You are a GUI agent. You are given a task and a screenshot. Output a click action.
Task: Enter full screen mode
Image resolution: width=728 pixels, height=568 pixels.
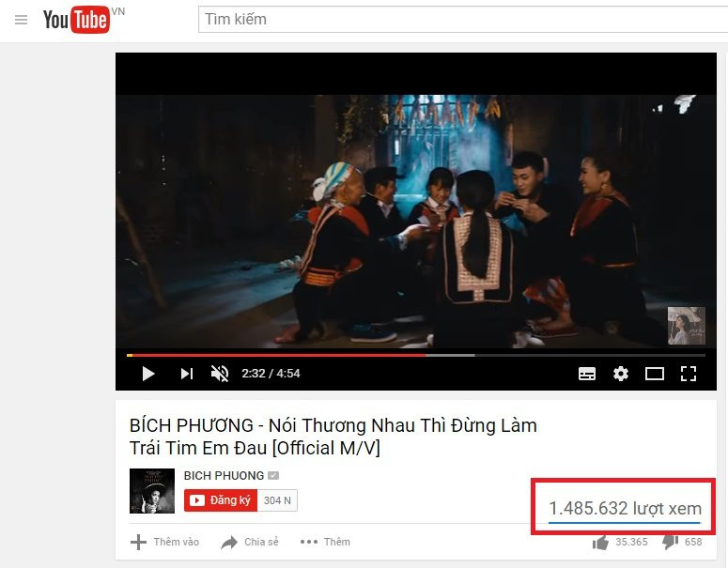pos(688,374)
